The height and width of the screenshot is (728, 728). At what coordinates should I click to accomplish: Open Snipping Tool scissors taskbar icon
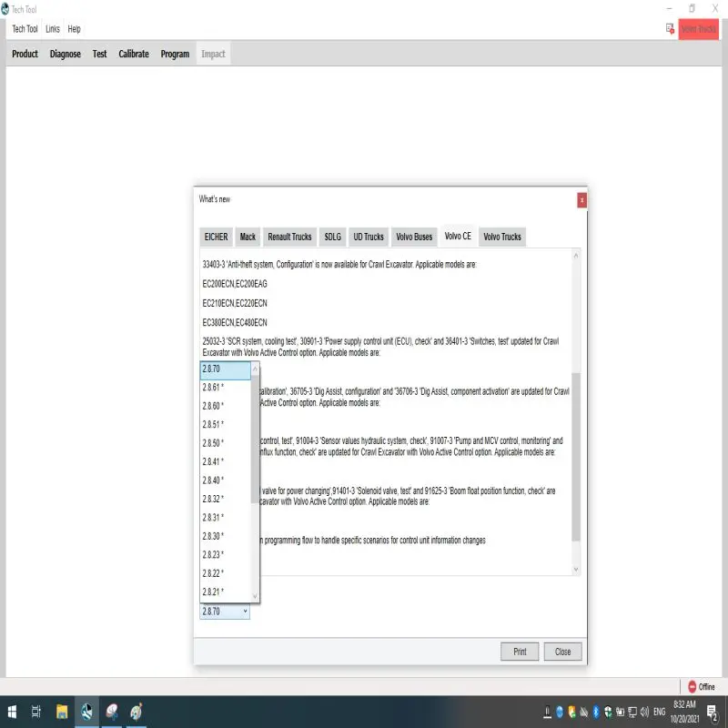click(x=111, y=712)
